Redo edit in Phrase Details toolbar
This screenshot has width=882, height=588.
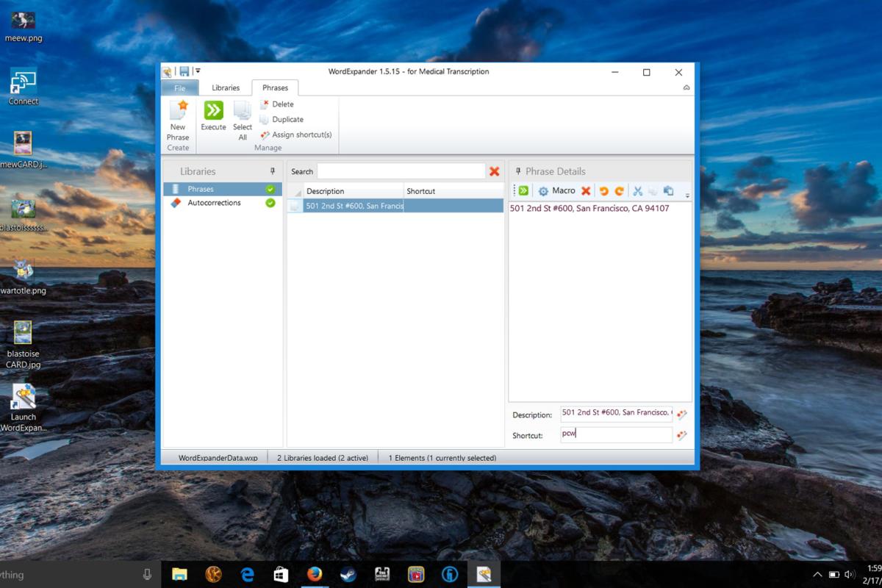coord(619,191)
